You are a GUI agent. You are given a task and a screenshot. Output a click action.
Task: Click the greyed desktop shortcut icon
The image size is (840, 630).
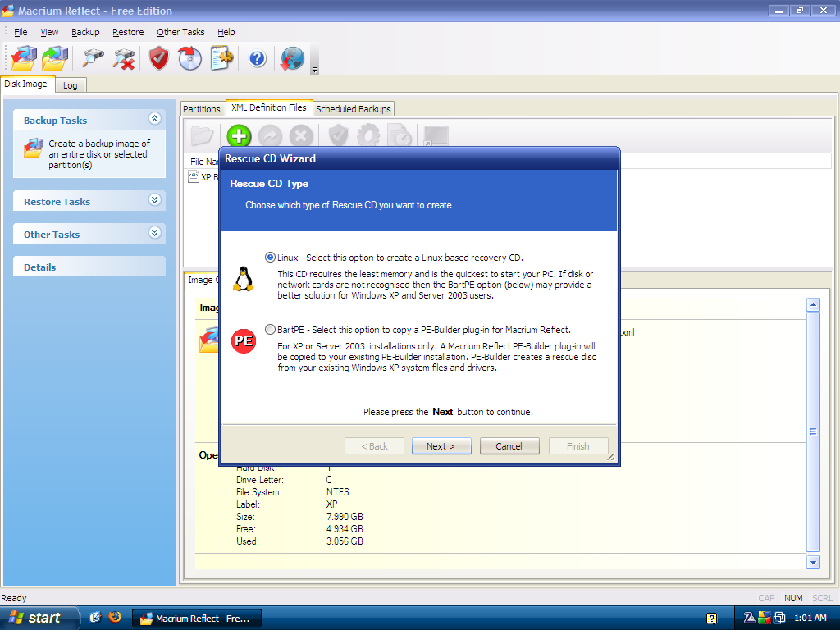tap(436, 135)
